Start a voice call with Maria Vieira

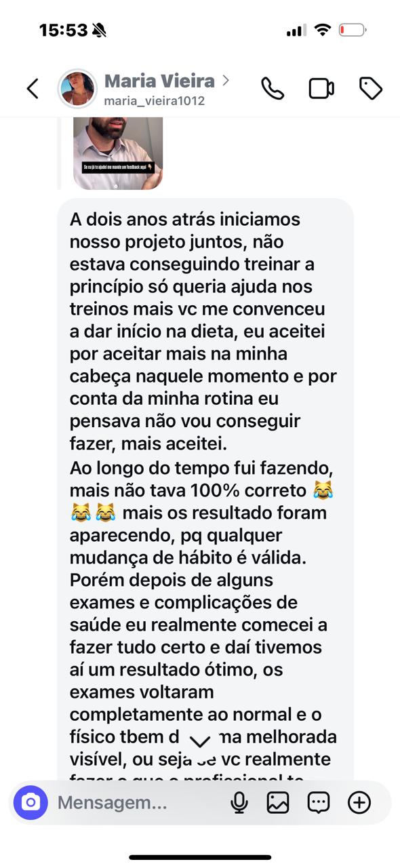click(273, 89)
